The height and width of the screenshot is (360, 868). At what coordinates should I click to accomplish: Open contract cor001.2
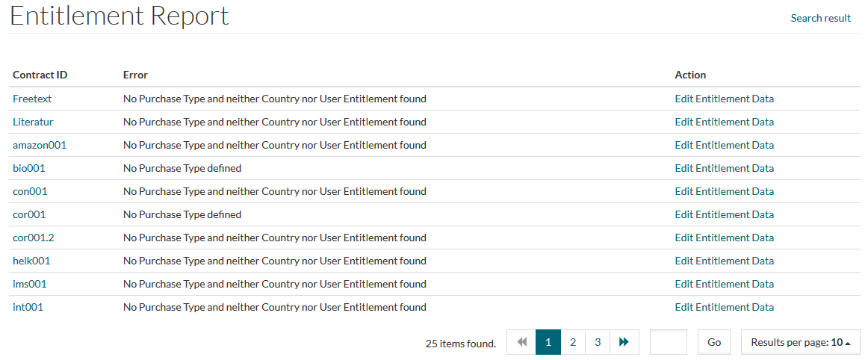click(x=34, y=238)
